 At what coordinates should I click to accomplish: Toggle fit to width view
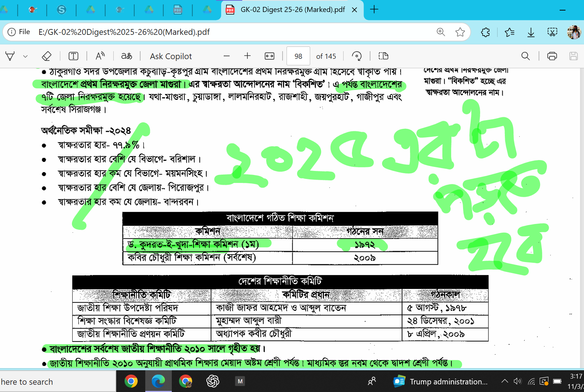269,56
